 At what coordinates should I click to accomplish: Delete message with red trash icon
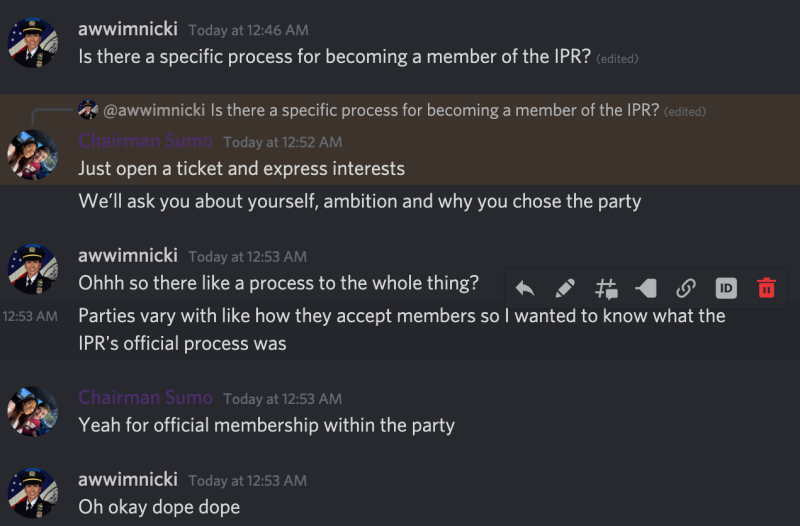tap(766, 288)
